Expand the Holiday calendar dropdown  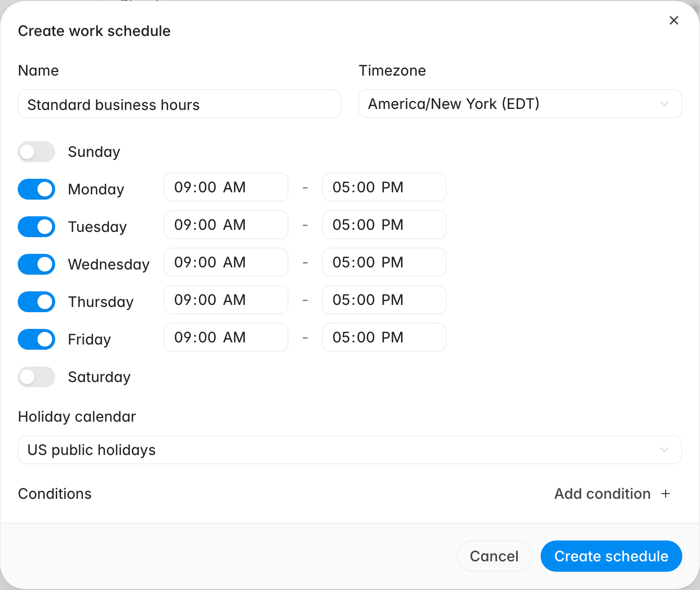click(350, 450)
